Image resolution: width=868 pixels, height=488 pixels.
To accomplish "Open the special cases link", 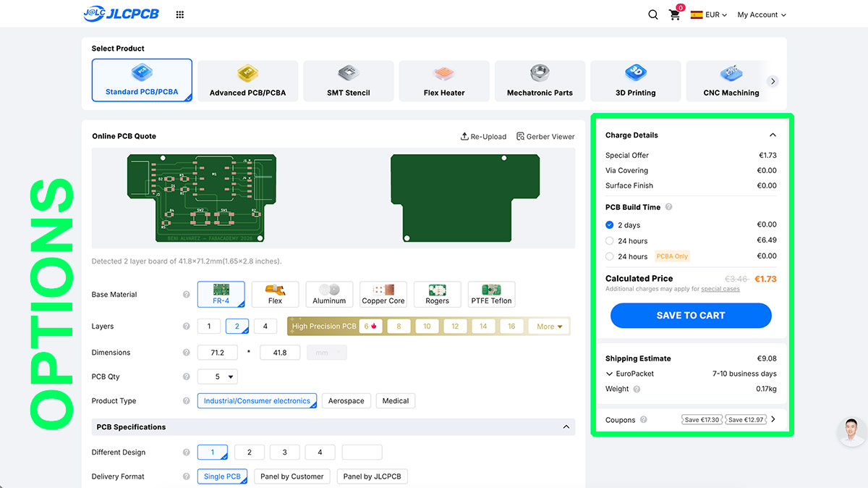I will pyautogui.click(x=720, y=289).
